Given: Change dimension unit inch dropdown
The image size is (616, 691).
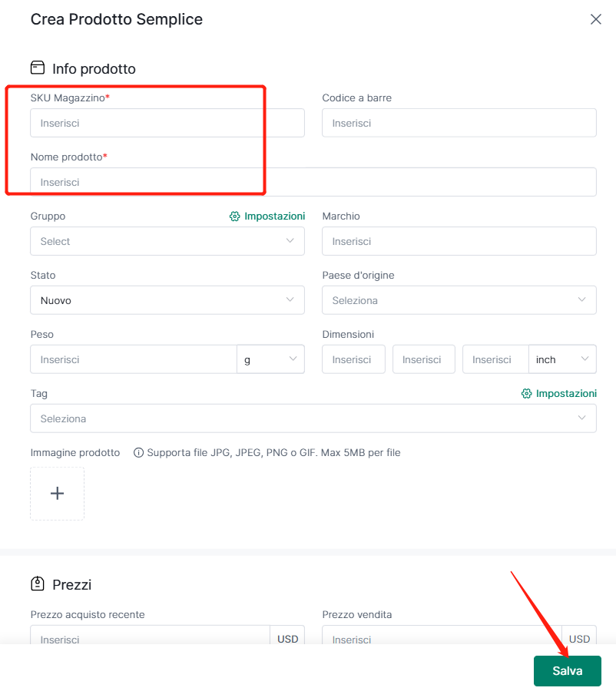Looking at the screenshot, I should [x=562, y=359].
